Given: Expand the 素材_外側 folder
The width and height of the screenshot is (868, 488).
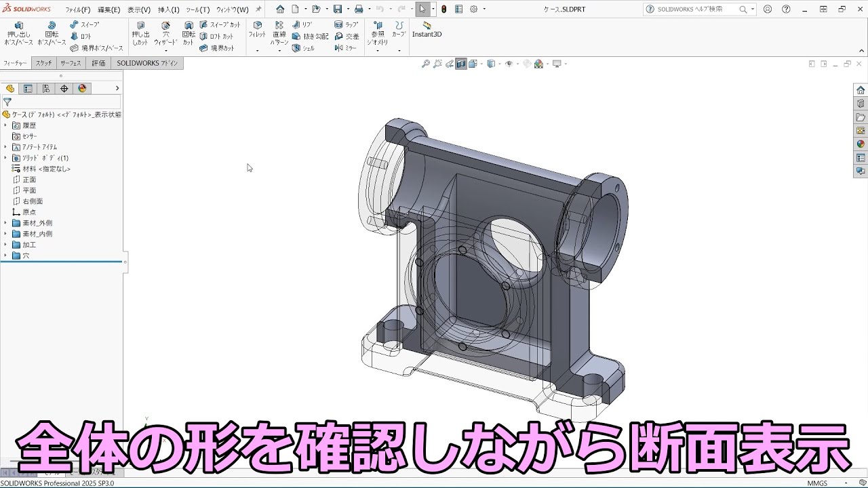Looking at the screenshot, I should [5, 223].
